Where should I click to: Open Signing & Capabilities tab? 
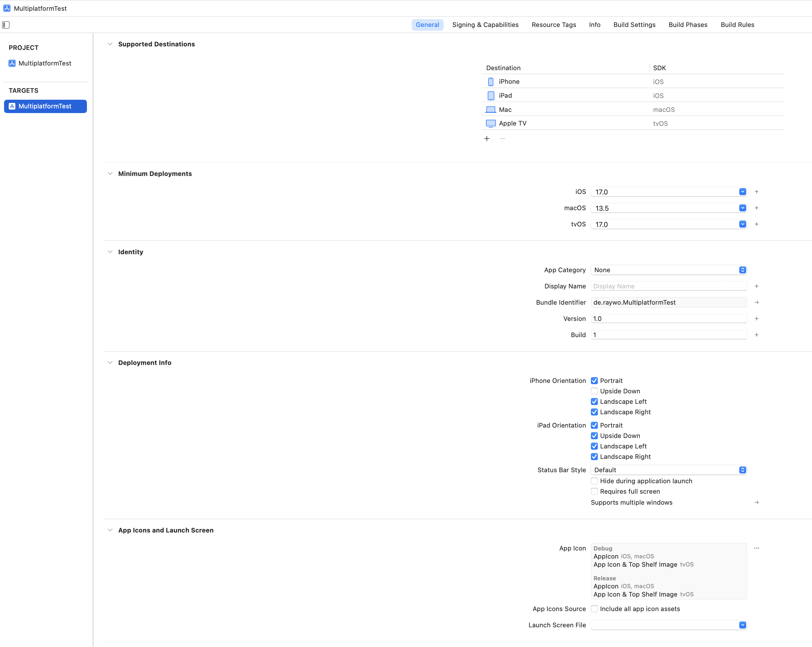coord(485,25)
